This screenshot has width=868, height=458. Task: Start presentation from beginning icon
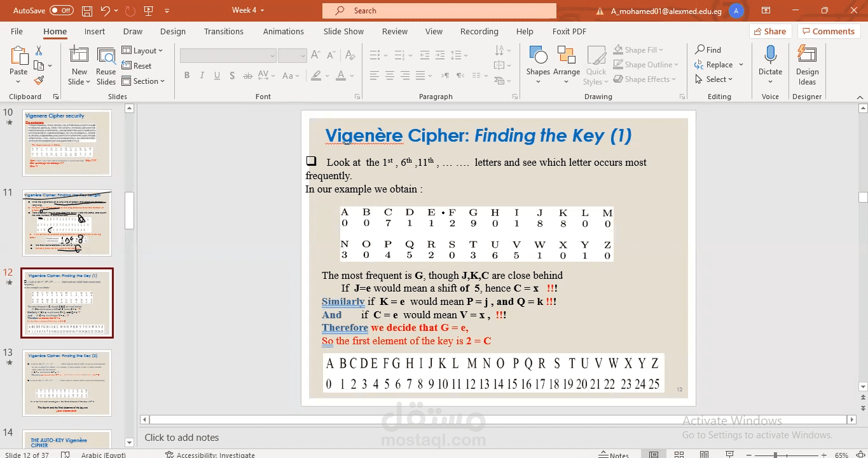tap(149, 11)
